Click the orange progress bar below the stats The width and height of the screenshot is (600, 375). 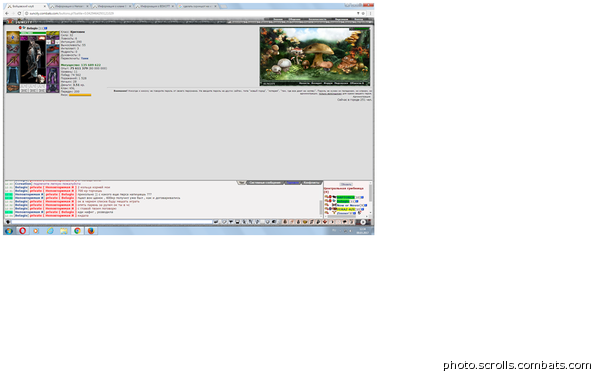pos(80,95)
